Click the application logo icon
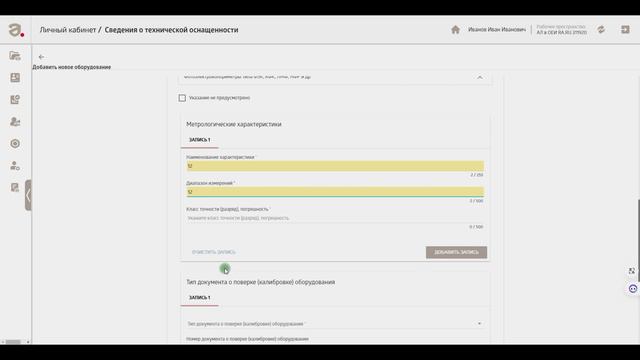640x360 pixels. coord(16,30)
